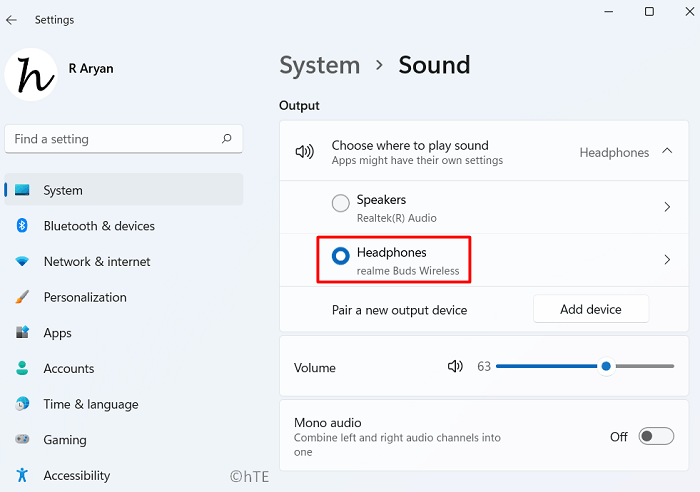The width and height of the screenshot is (700, 492).
Task: Open Accessibility settings
Action: [124, 475]
